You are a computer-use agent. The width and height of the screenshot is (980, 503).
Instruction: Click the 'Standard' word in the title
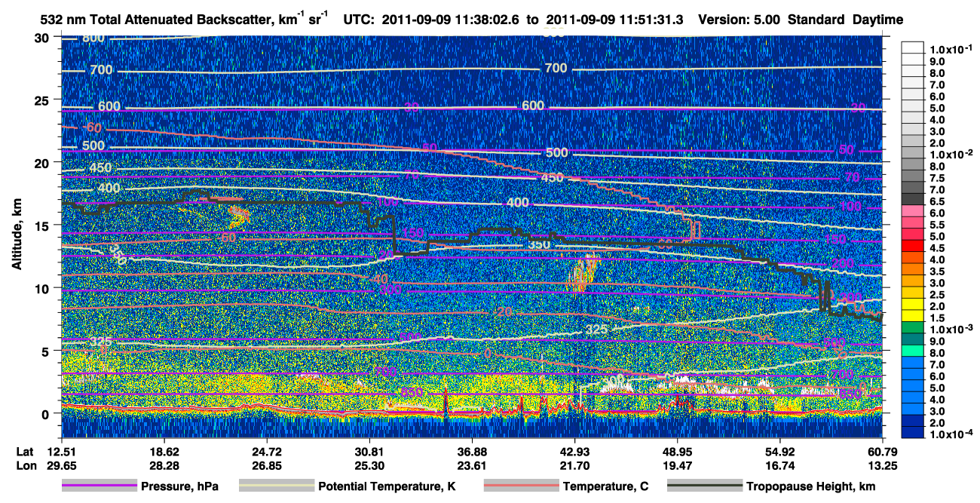816,20
